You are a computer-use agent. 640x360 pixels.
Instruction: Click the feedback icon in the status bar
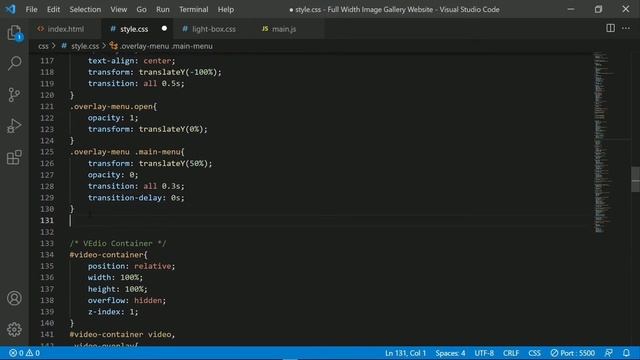609,353
